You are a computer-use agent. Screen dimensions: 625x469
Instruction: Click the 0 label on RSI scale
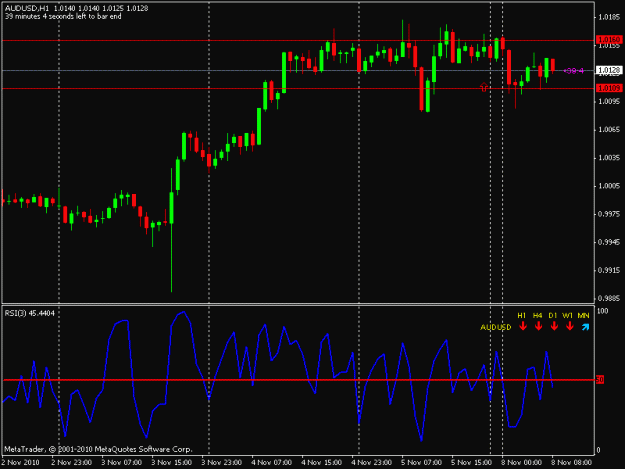(598, 450)
